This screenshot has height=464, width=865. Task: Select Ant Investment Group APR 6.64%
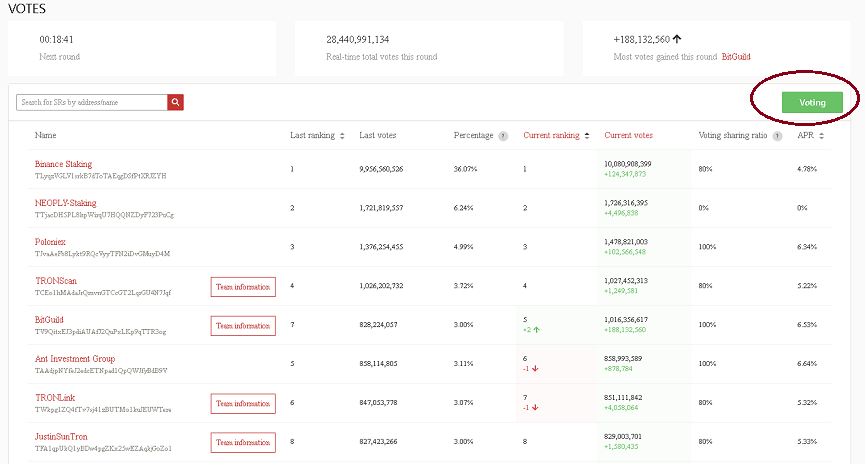807,364
